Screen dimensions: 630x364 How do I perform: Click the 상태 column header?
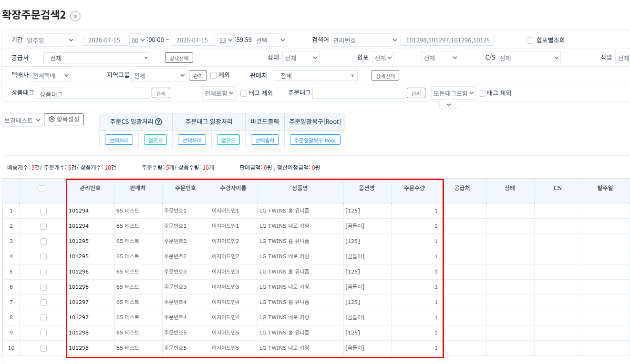pos(510,188)
